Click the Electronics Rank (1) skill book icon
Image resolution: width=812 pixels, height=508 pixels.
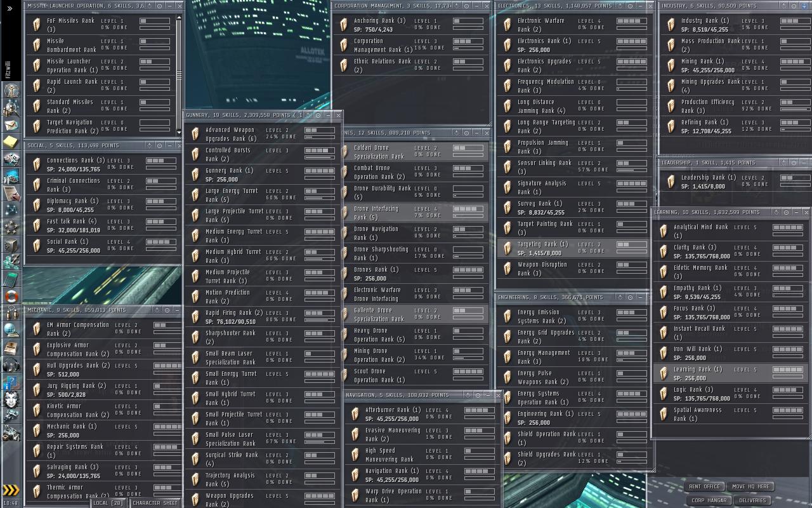point(507,45)
